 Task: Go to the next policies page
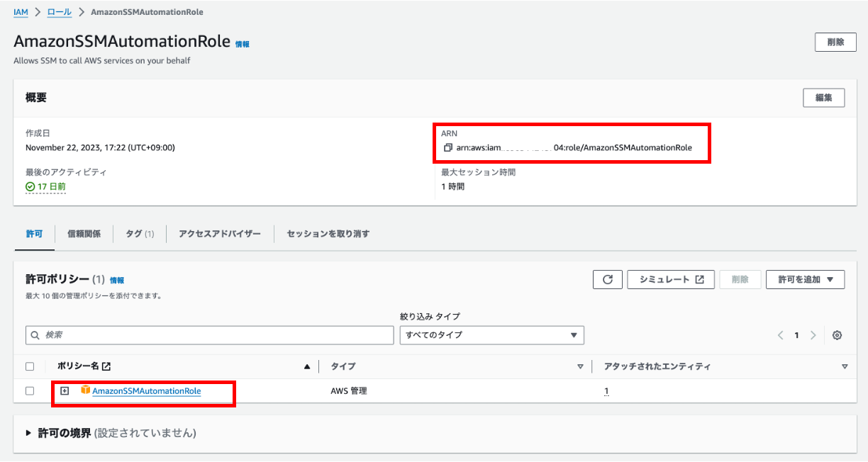point(813,335)
